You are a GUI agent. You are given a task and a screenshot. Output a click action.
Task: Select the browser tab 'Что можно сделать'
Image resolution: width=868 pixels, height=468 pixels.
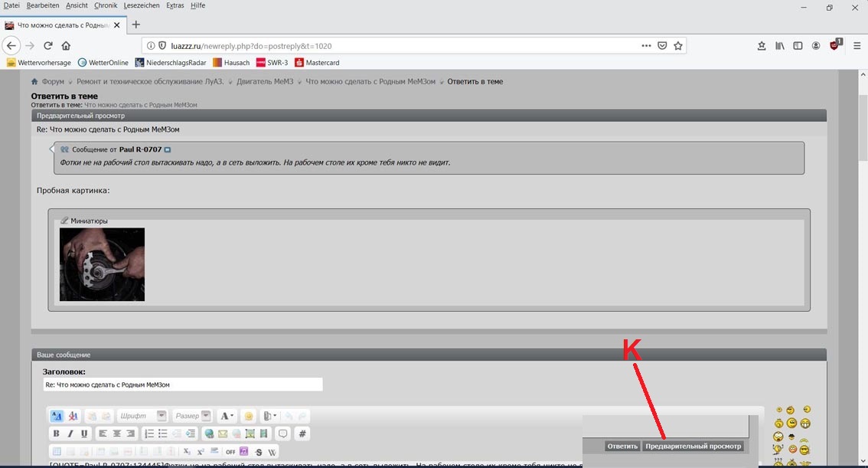(63, 25)
